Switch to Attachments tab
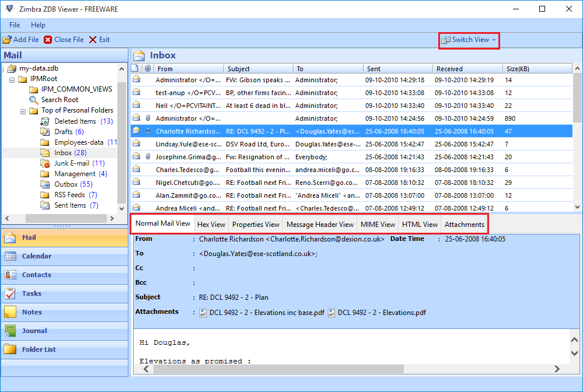 [x=465, y=225]
